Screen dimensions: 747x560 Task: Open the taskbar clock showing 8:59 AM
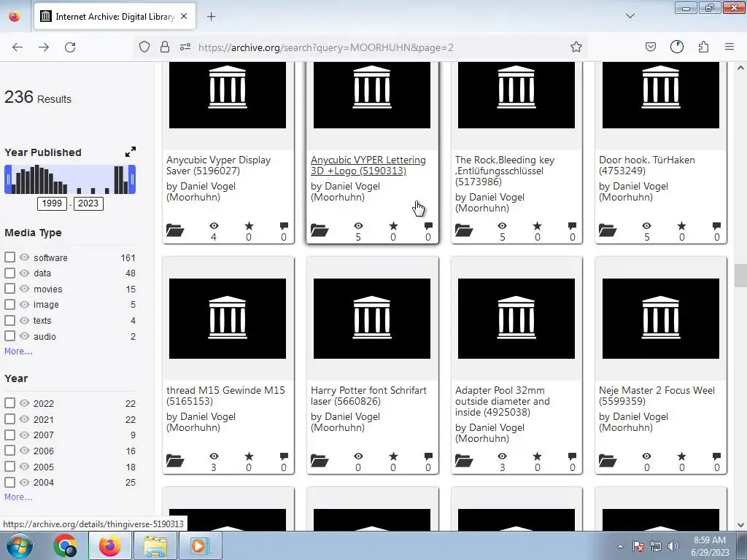pos(710,546)
